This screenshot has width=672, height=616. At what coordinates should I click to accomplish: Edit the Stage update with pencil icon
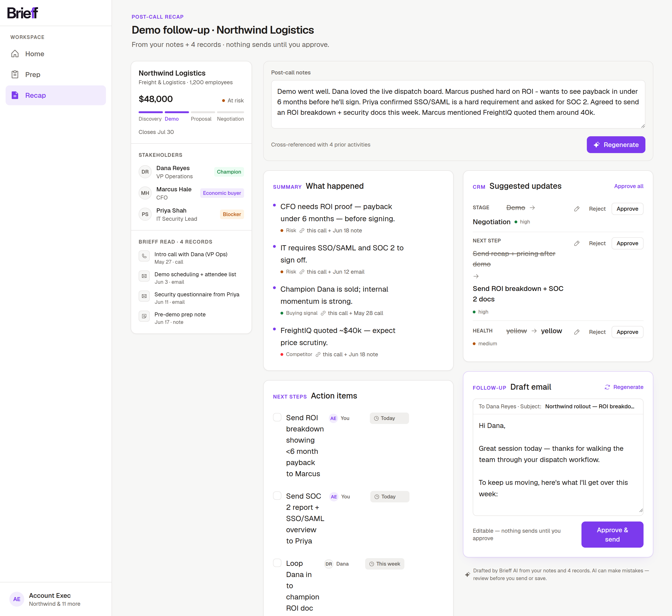click(577, 209)
